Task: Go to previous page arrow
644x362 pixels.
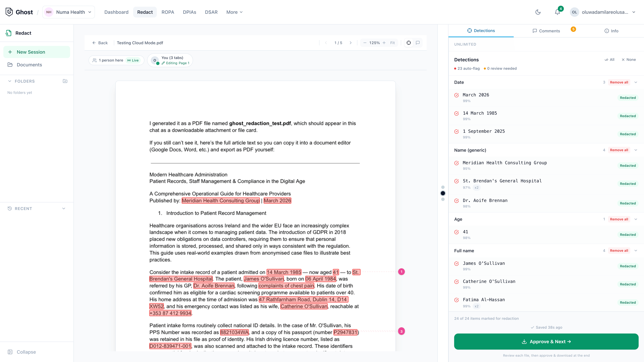Action: 326,43
